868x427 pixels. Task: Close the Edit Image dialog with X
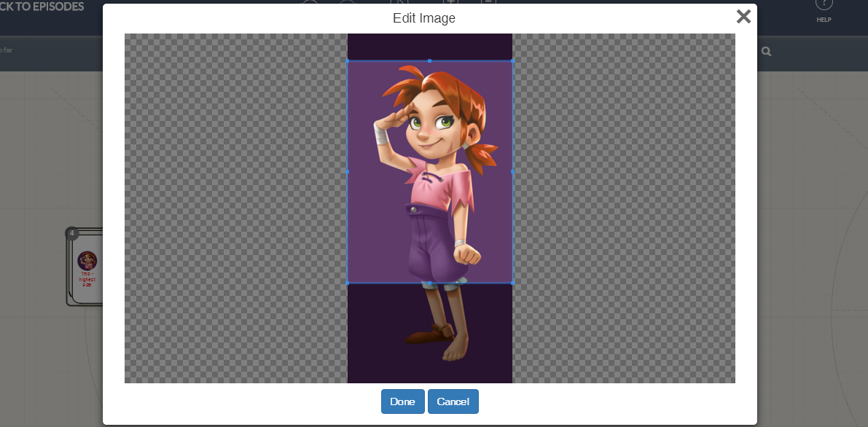[743, 17]
